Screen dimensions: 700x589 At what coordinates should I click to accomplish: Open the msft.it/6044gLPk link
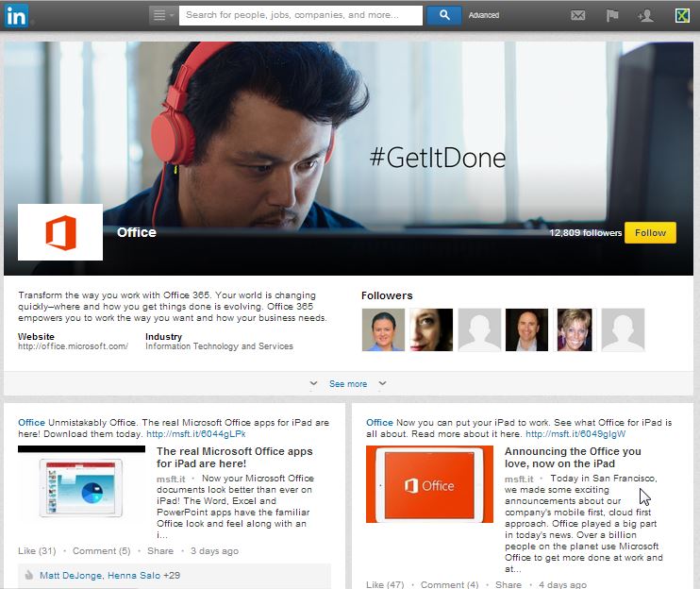196,433
